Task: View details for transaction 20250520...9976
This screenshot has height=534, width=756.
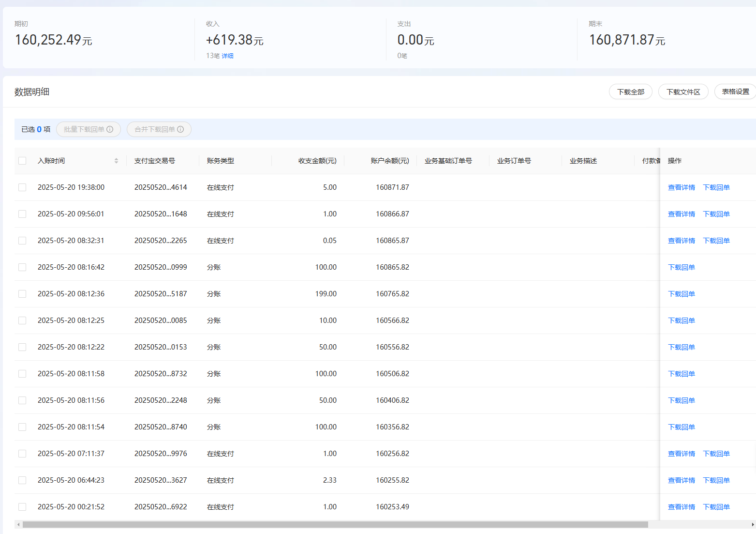Action: 682,454
